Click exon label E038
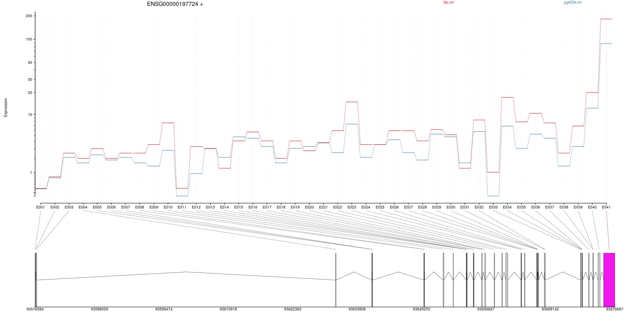This screenshot has height=322, width=644. point(564,207)
